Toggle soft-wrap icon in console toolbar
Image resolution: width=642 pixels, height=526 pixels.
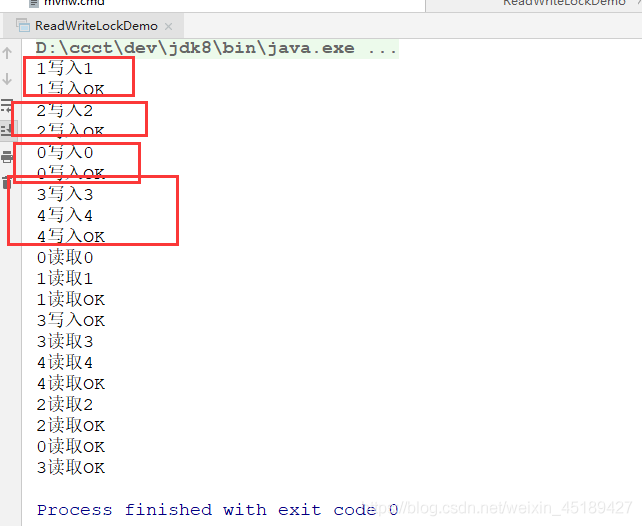7,105
